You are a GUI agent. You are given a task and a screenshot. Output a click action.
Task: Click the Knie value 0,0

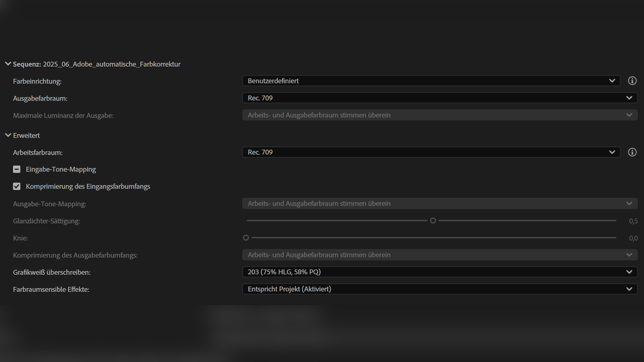[633, 238]
